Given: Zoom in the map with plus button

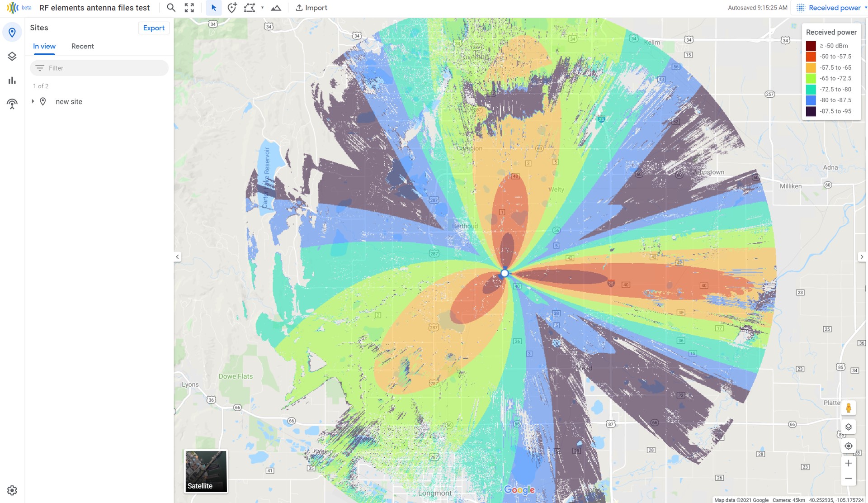Looking at the screenshot, I should click(849, 463).
